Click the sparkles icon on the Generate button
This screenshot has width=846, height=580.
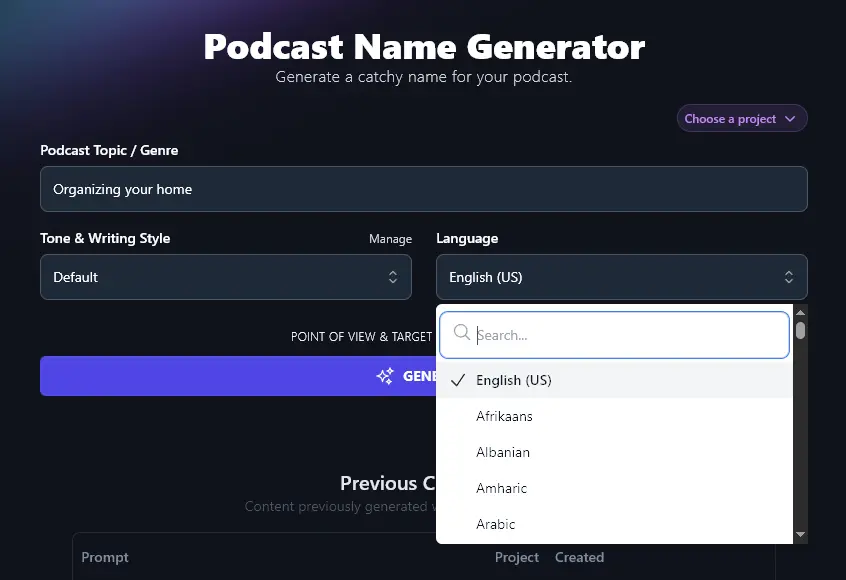pyautogui.click(x=385, y=376)
